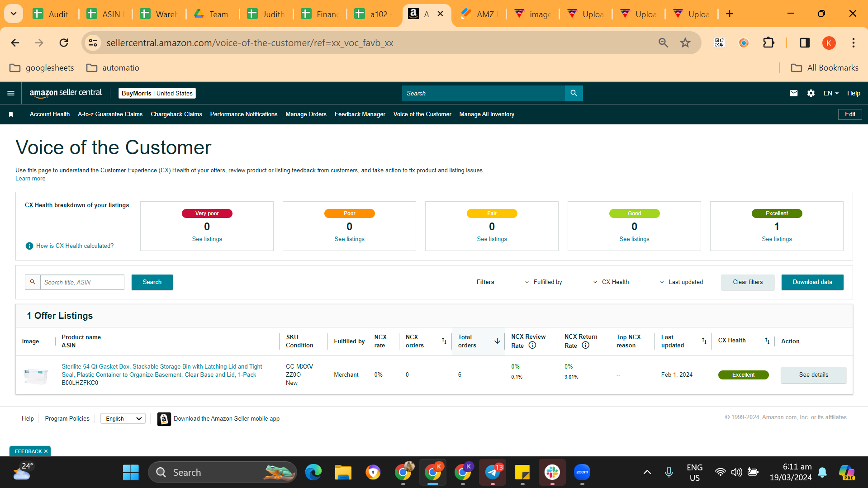Open the browser extensions puzzle icon
This screenshot has width=868, height=488.
pos(768,43)
